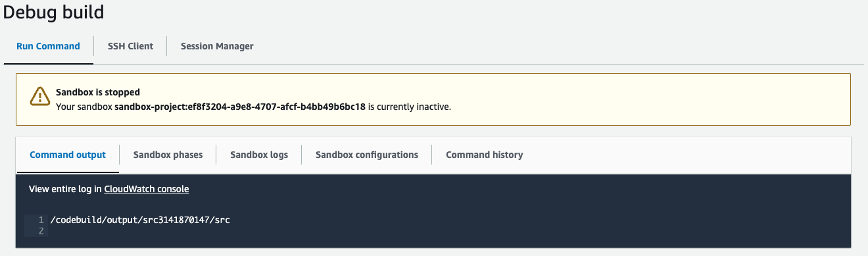
Task: Open the SSH Client tab
Action: [x=130, y=46]
